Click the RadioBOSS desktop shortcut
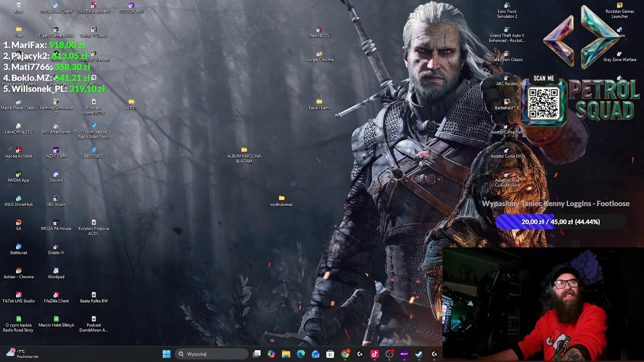644x362 pixels. point(319,32)
